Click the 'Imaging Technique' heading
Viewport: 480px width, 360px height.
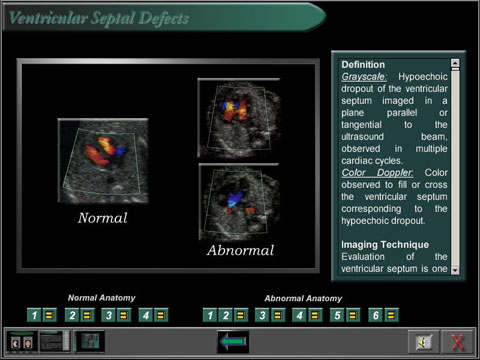tap(385, 245)
